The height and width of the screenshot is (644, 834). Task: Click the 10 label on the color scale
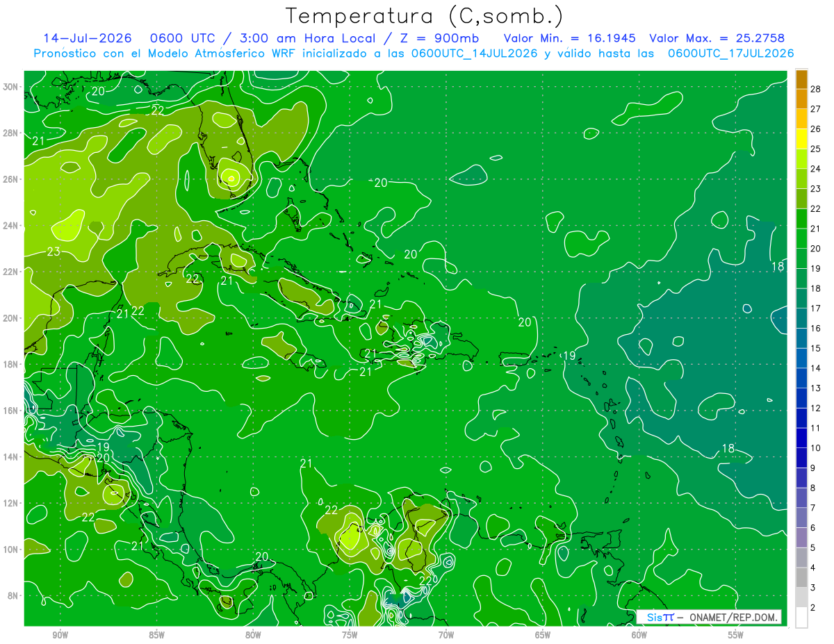815,448
